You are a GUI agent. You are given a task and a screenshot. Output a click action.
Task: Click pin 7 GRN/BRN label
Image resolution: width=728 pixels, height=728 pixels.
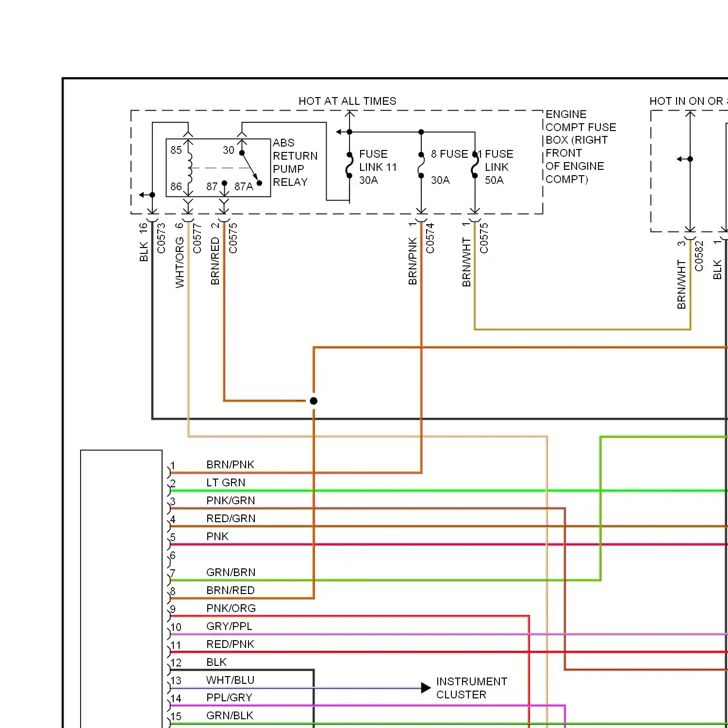pos(231,572)
